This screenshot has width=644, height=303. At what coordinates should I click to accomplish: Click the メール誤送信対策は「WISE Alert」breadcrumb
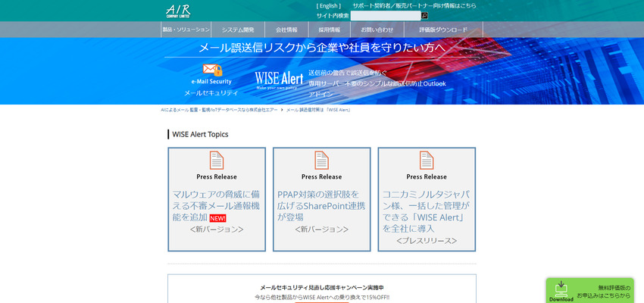tap(318, 110)
